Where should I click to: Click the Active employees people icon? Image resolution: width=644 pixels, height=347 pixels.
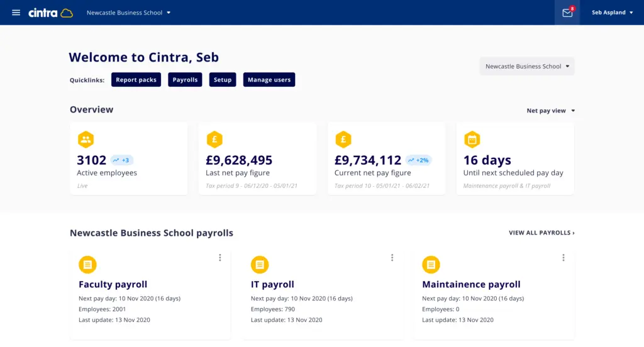point(86,140)
